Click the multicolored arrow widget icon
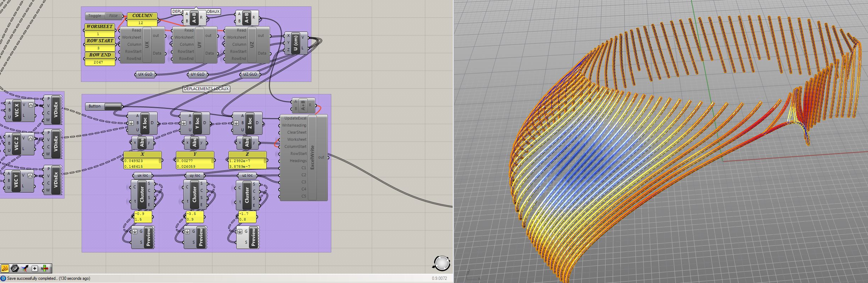 24,268
